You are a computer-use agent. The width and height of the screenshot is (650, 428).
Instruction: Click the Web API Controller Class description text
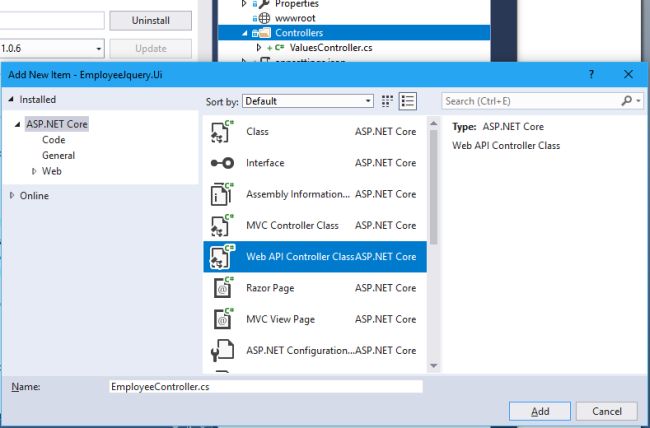coord(506,146)
